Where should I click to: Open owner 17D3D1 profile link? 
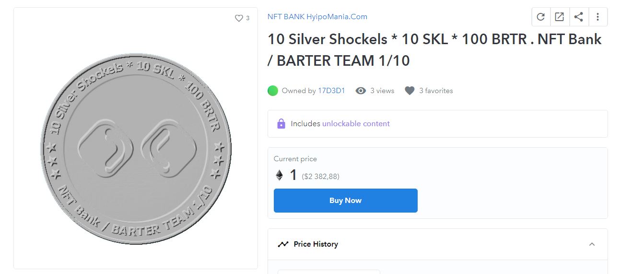pyautogui.click(x=331, y=91)
